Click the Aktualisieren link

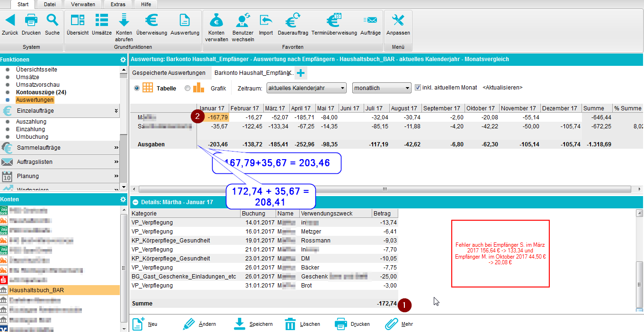[502, 88]
